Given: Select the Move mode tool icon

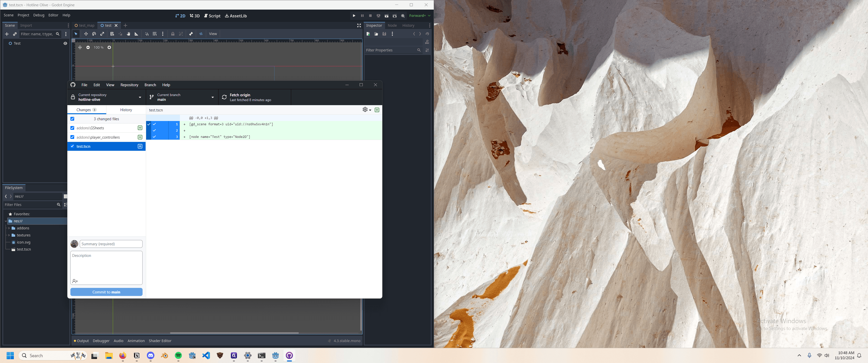Looking at the screenshot, I should pos(86,34).
